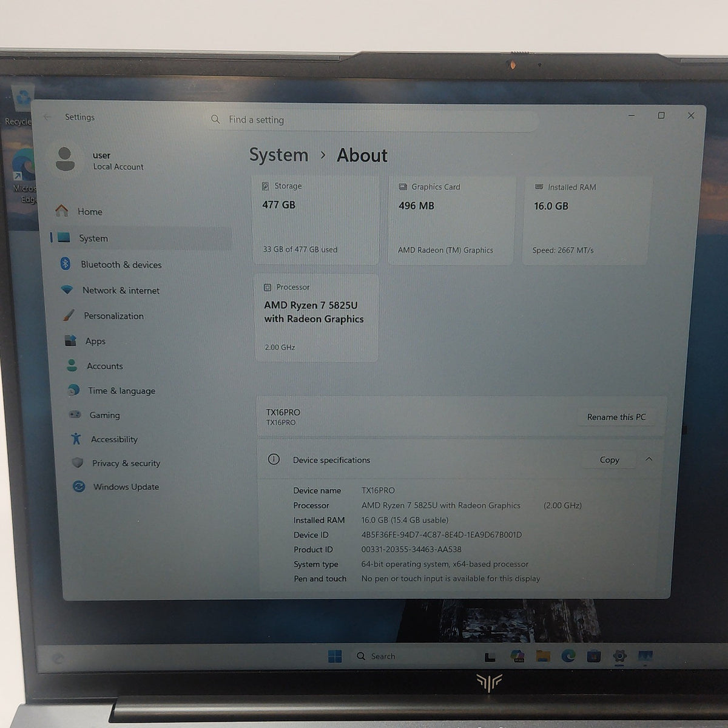Open the Storage card
Viewport: 728px width, 728px height.
315,220
